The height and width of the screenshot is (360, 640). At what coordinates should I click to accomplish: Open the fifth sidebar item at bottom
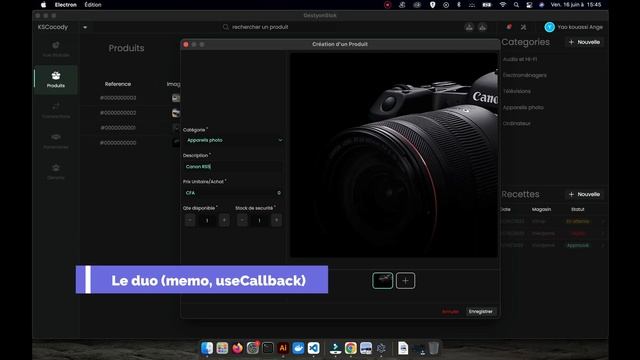tap(56, 172)
